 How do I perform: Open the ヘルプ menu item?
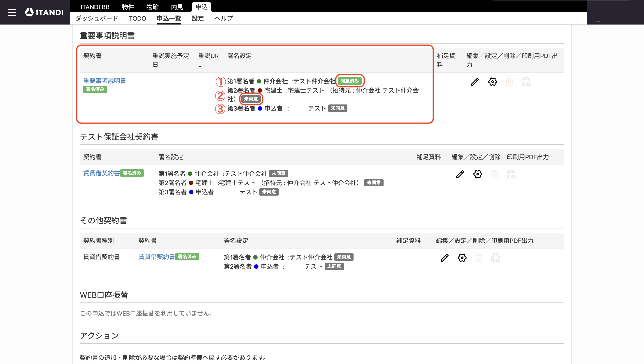tap(224, 18)
